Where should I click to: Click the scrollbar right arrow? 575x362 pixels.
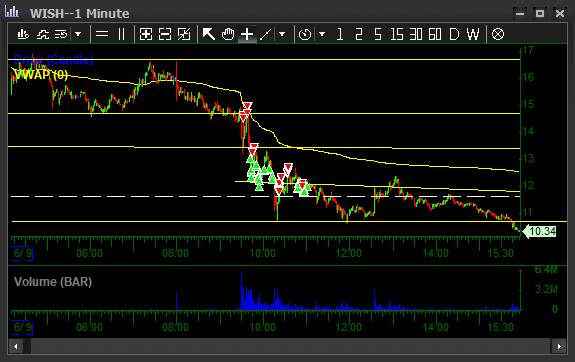click(x=559, y=346)
